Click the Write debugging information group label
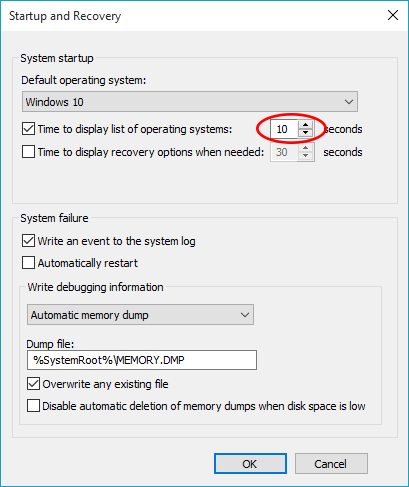Viewport: 409px width, 487px height. [95, 287]
